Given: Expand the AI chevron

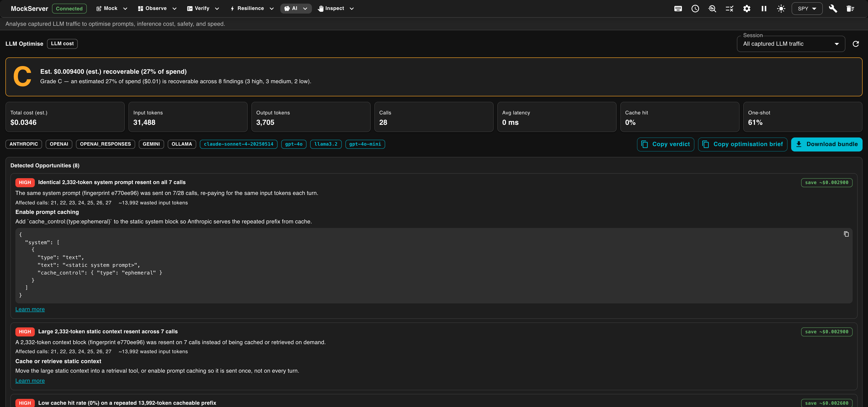Looking at the screenshot, I should pyautogui.click(x=305, y=9).
